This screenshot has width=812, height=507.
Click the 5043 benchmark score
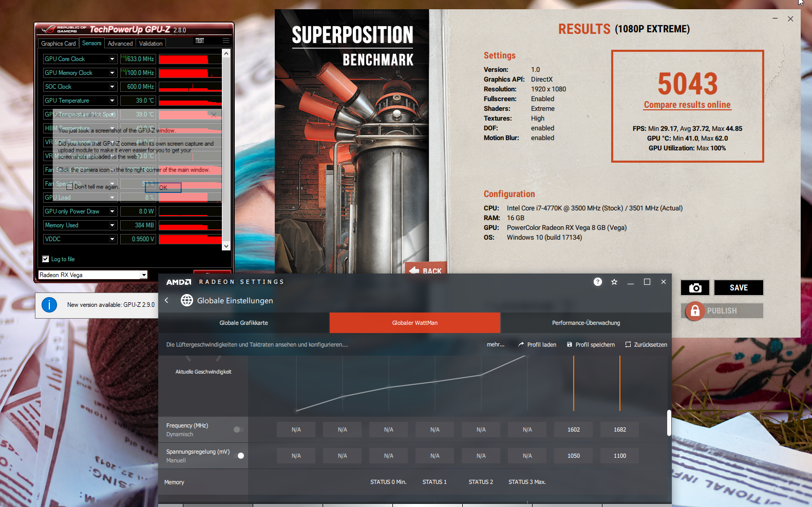(x=688, y=83)
